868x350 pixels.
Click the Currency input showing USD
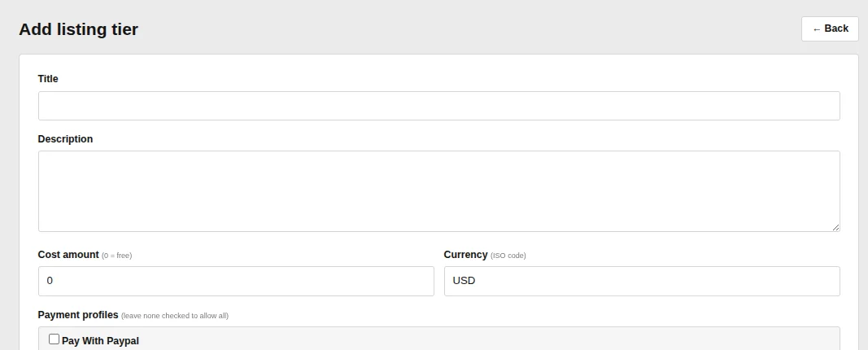click(x=642, y=282)
